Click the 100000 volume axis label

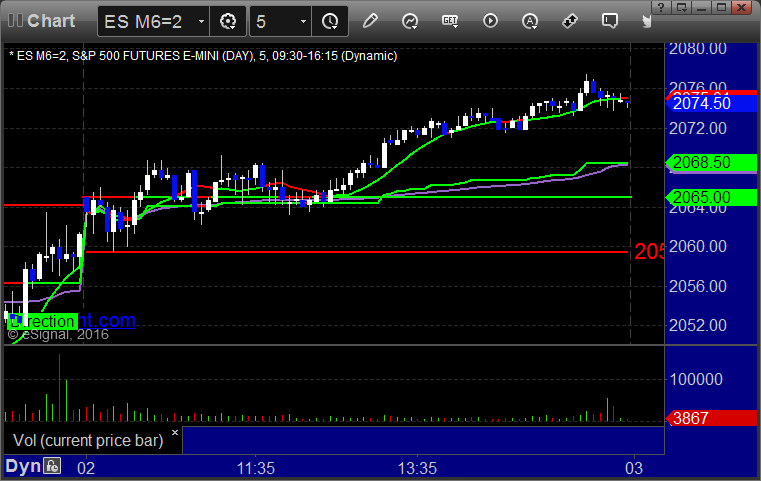[x=696, y=379]
